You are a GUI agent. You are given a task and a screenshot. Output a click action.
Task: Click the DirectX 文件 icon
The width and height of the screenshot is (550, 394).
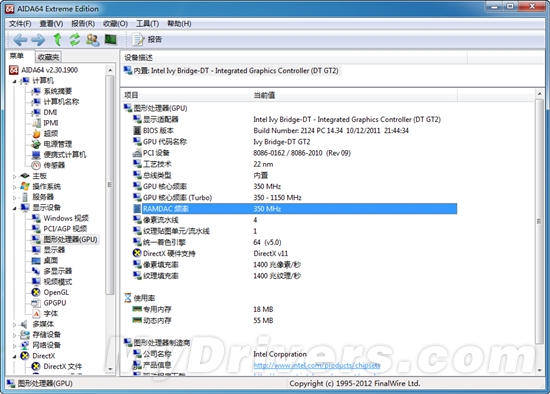(x=36, y=367)
